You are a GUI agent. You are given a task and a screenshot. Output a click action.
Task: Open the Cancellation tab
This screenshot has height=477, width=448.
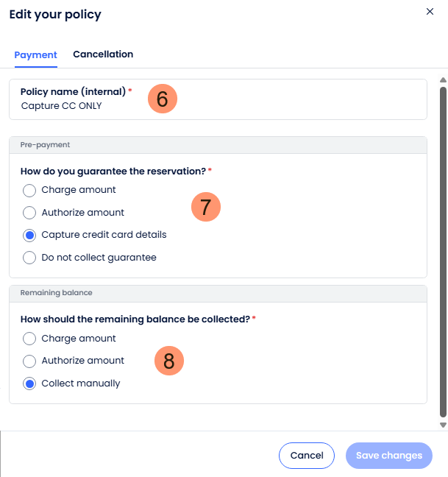coord(103,54)
